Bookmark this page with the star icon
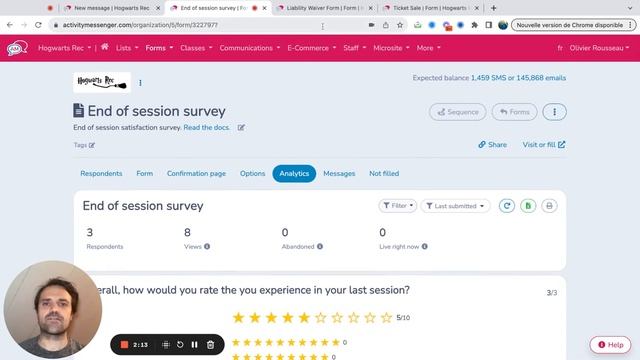Viewport: 640px width, 360px height. tap(400, 25)
